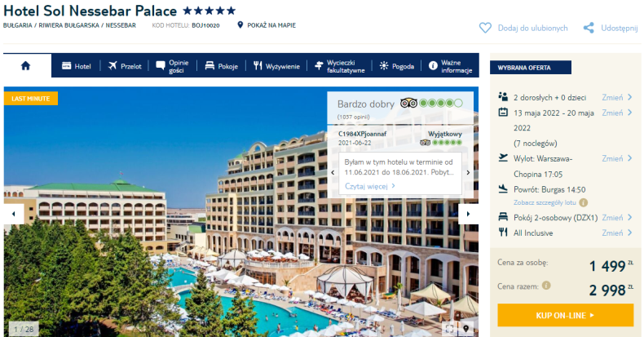This screenshot has width=644, height=337.
Task: Show next hotel photo with right arrow
Action: pyautogui.click(x=468, y=214)
